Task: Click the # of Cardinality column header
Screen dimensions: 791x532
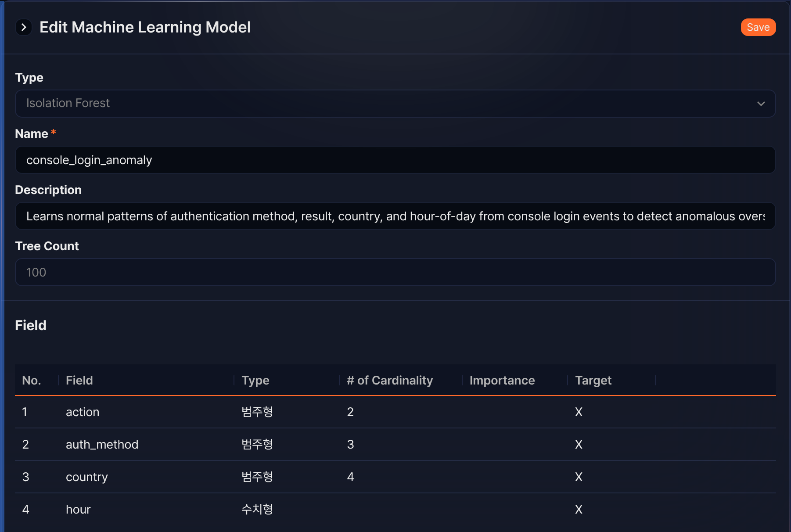Action: [390, 380]
